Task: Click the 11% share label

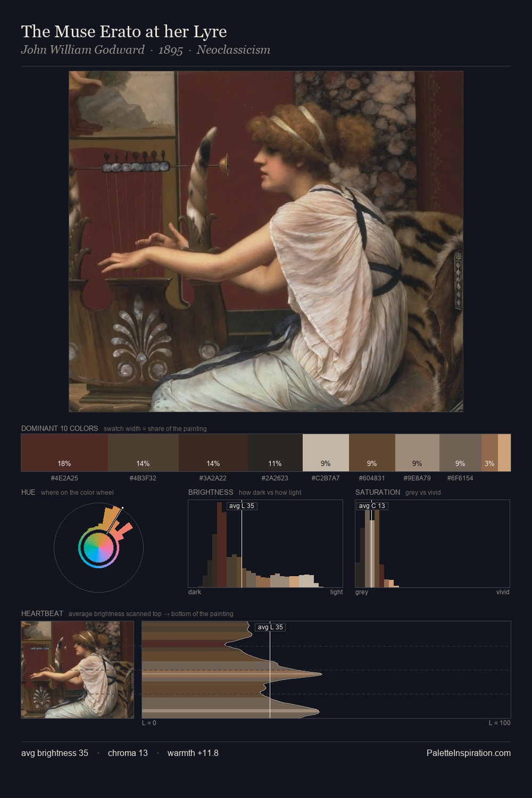Action: [275, 463]
